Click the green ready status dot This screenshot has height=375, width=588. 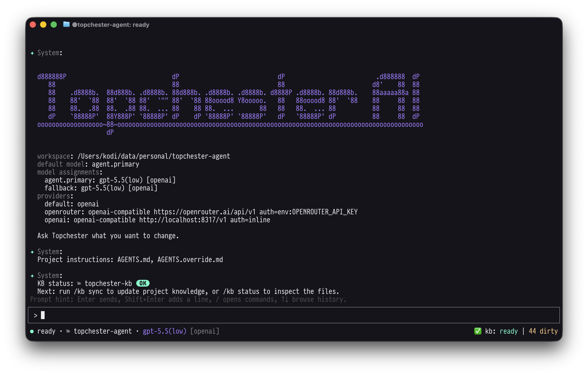[x=32, y=331]
